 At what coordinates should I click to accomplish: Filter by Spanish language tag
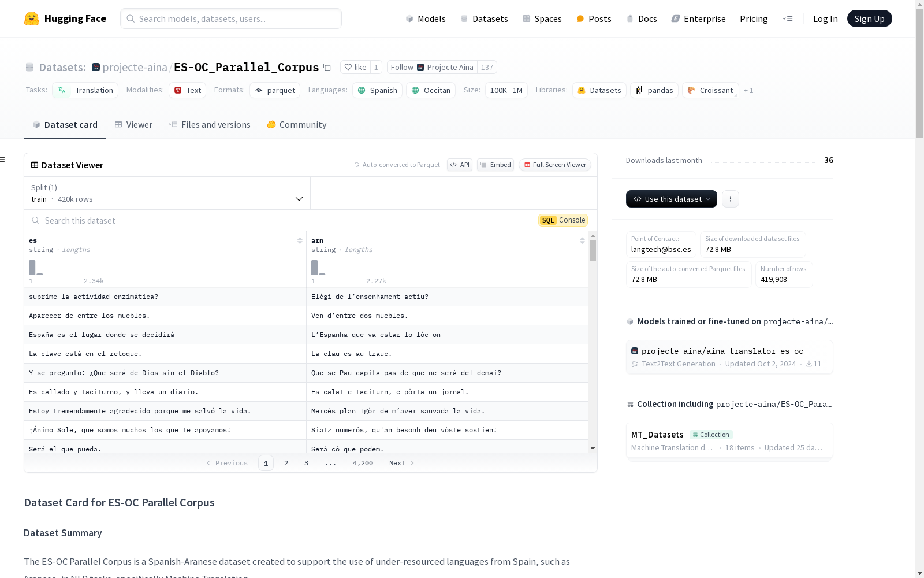coord(377,90)
